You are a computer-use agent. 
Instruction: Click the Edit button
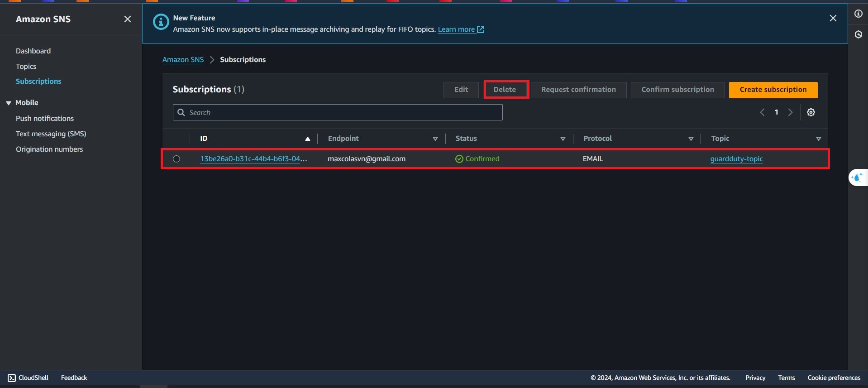461,90
